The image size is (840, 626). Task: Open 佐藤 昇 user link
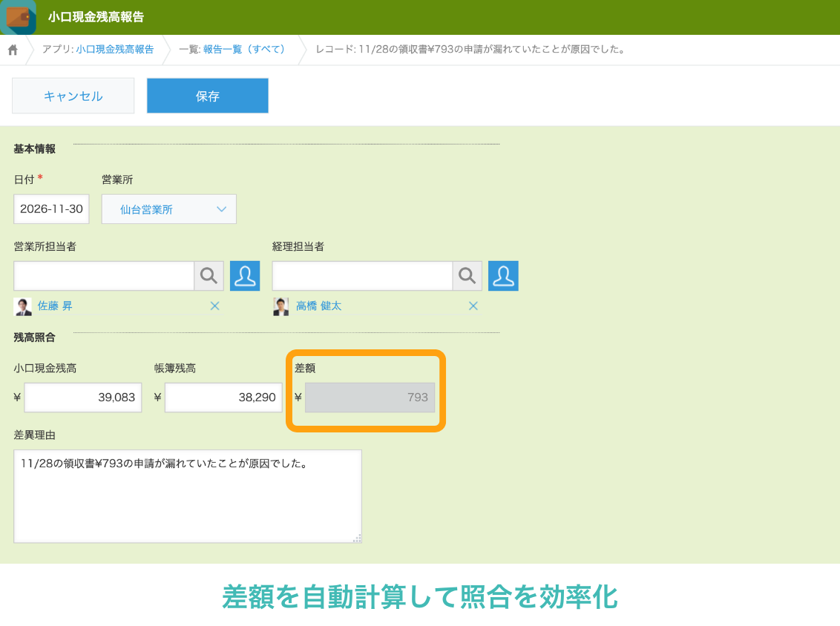[55, 306]
